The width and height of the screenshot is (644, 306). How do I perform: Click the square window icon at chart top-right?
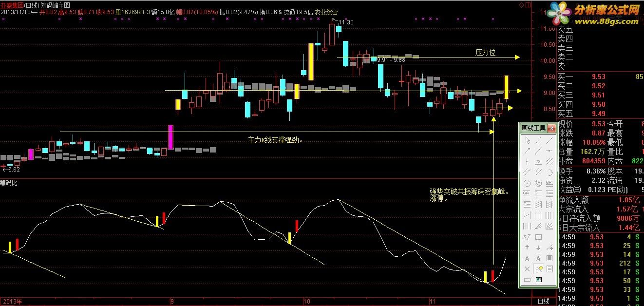[x=528, y=4]
